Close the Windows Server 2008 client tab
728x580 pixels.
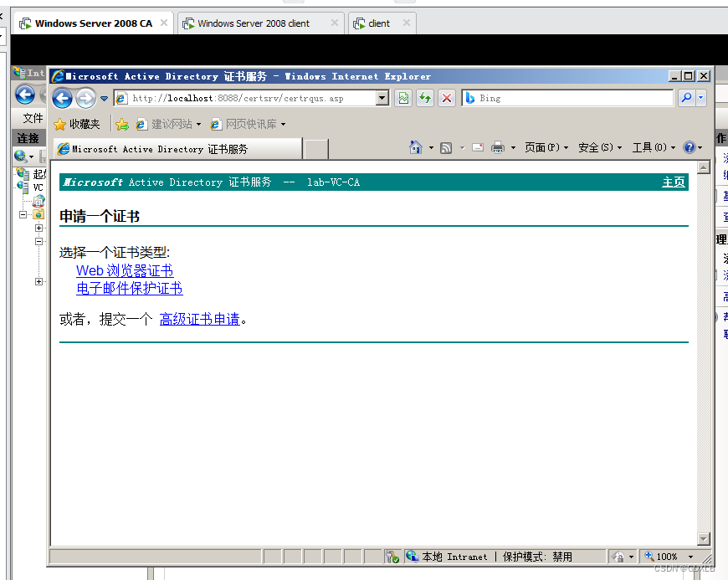coord(334,23)
